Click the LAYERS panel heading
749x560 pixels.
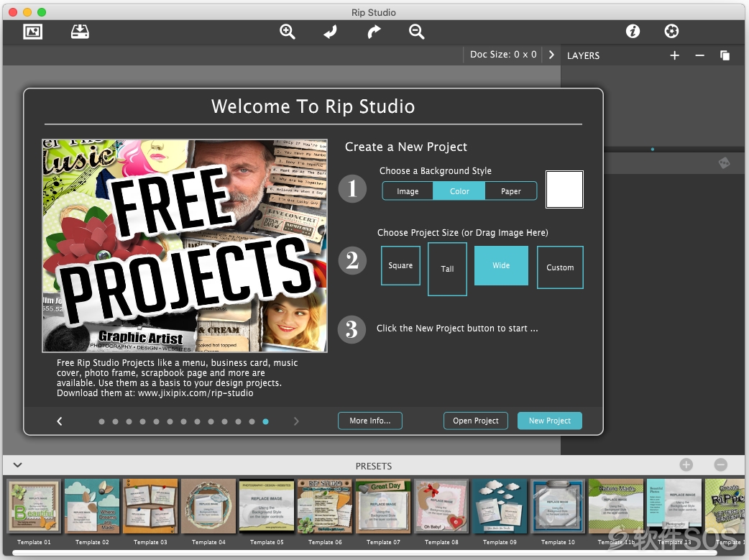pos(583,55)
